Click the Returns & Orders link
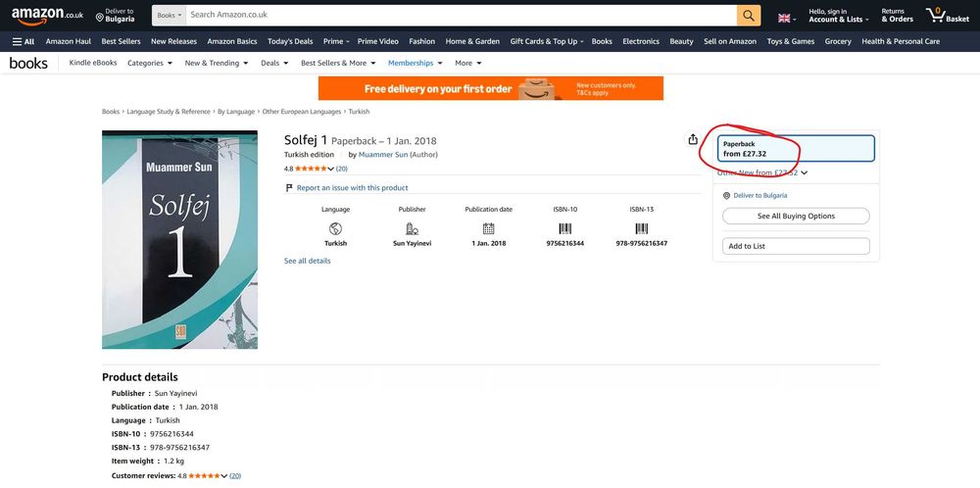980x488 pixels. tap(897, 15)
